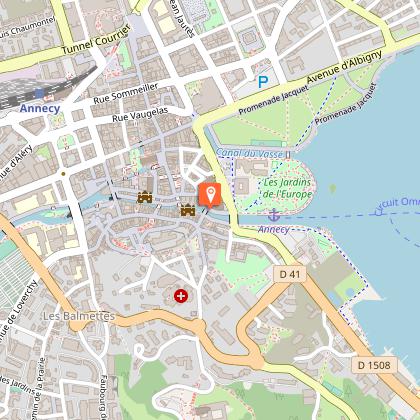Click the Tunnel Courier road label

96,40
